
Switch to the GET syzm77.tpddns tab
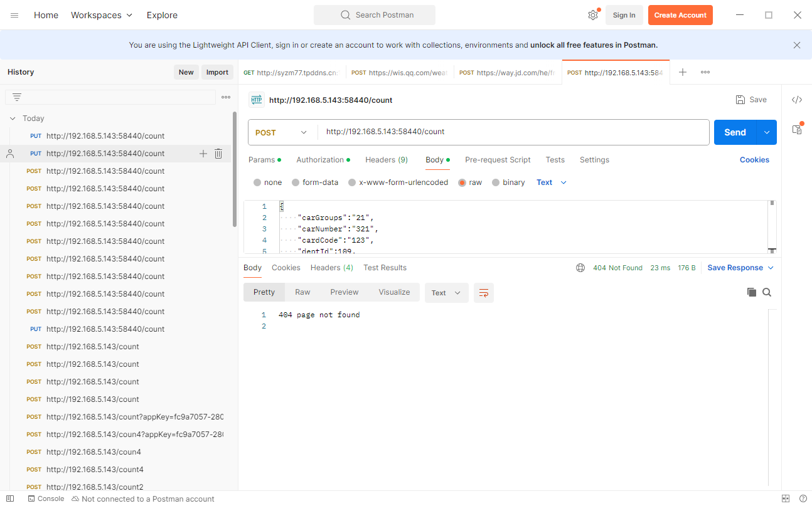click(292, 73)
